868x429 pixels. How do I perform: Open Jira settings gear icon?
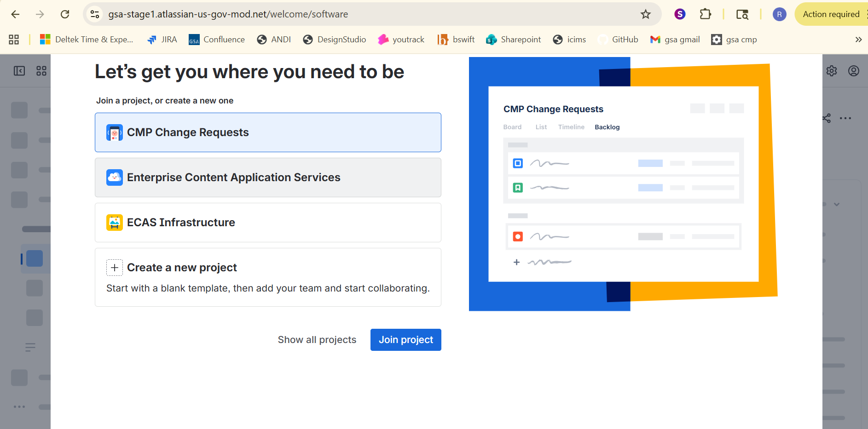pyautogui.click(x=832, y=71)
